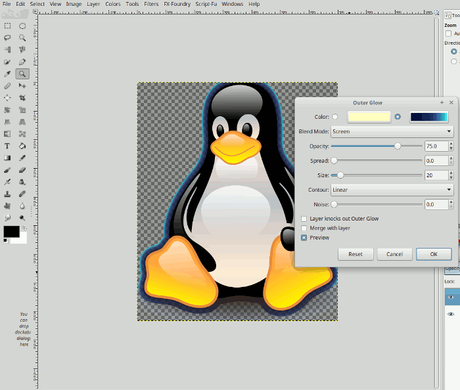
Task: Select the Eraser tool
Action: coord(22,170)
